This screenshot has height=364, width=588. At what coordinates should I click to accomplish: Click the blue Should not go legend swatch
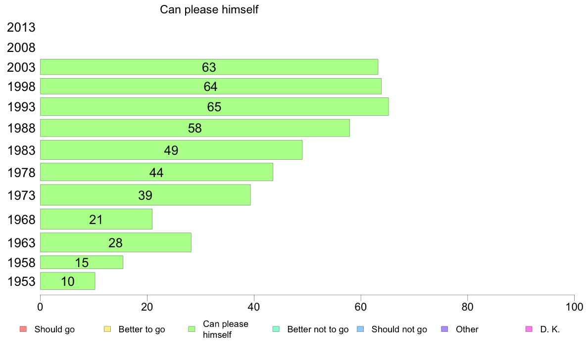tap(360, 329)
